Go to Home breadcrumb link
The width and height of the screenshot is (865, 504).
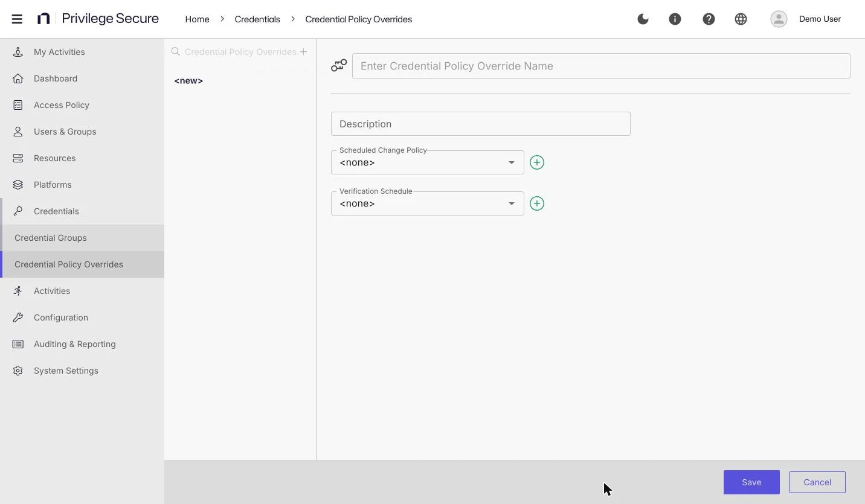coord(197,19)
